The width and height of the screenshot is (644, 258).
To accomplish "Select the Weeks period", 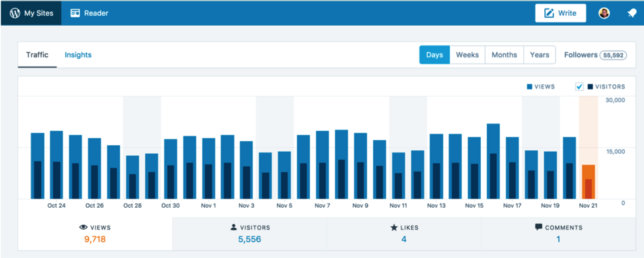I will 468,55.
